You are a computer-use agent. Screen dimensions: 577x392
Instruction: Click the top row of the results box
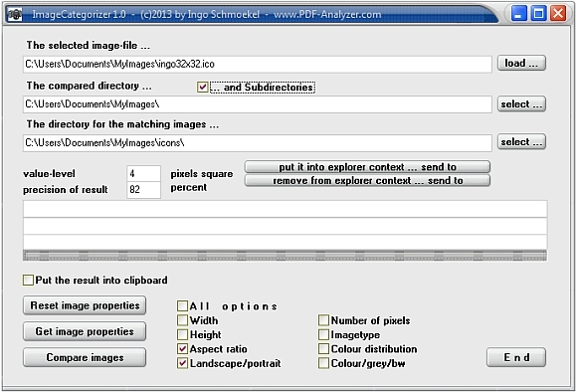tap(285, 209)
